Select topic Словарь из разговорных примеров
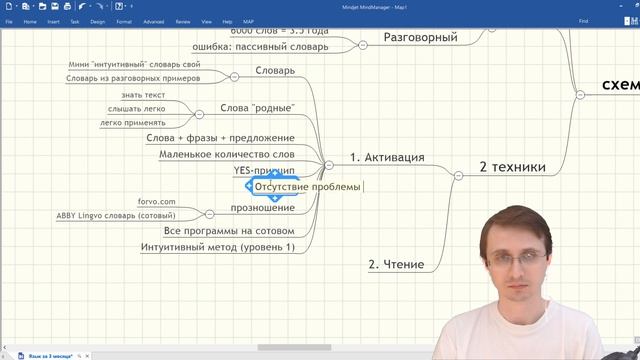The width and height of the screenshot is (640, 360). 133,78
